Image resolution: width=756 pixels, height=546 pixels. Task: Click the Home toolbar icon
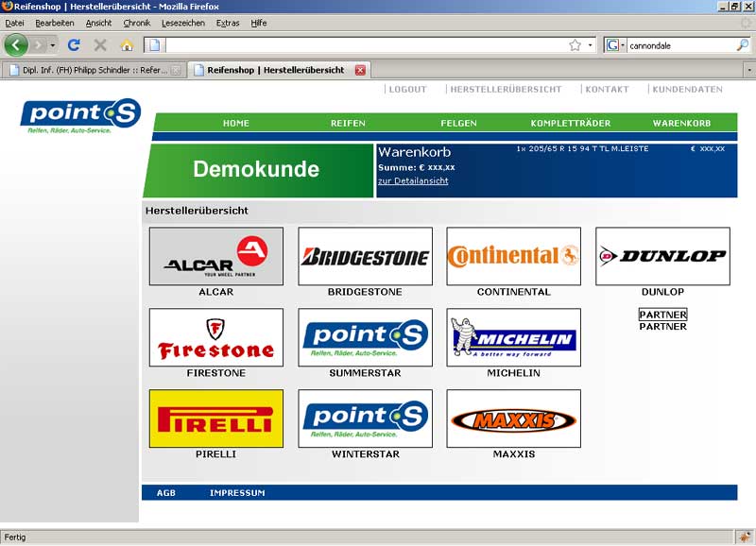127,44
